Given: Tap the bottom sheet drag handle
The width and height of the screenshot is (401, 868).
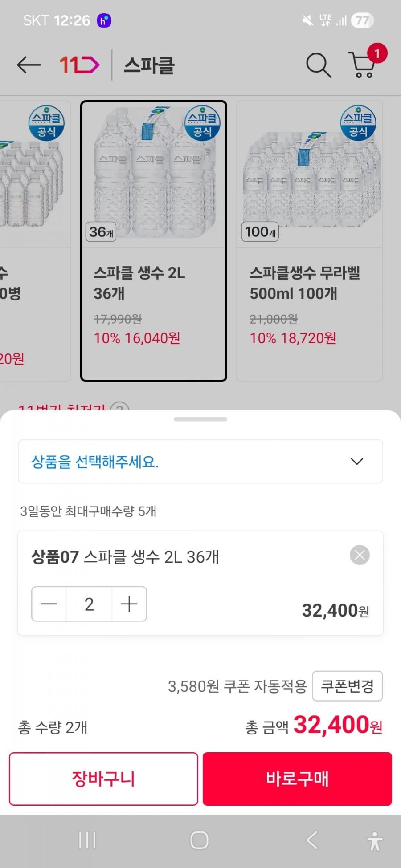Looking at the screenshot, I should 200,419.
